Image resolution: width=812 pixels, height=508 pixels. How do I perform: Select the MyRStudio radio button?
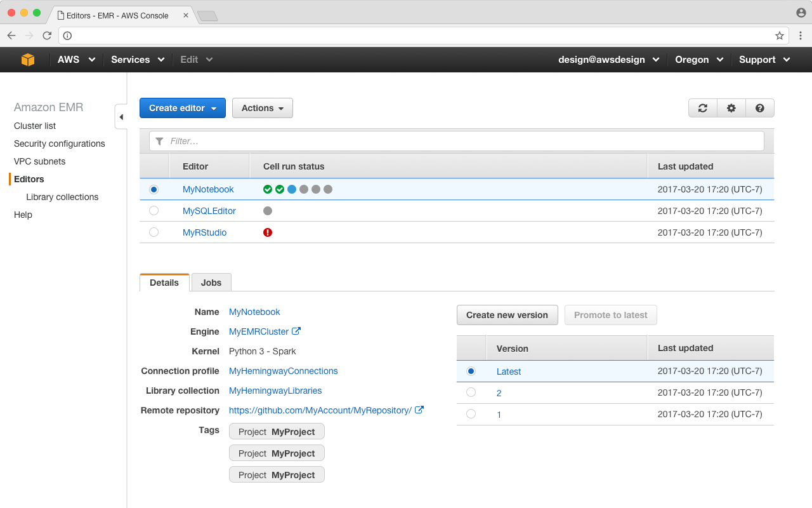pos(154,232)
